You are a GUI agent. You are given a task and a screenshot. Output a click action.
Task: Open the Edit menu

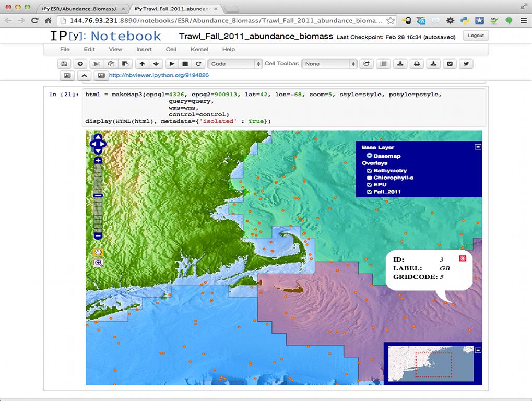89,49
